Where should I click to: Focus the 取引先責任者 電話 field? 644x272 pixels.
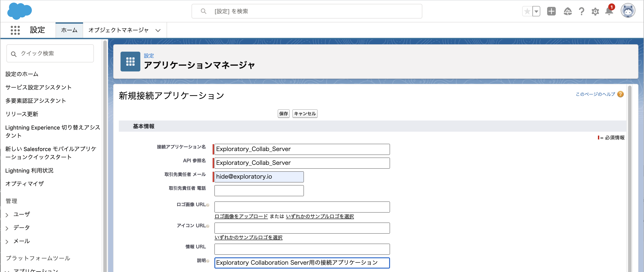tap(259, 190)
